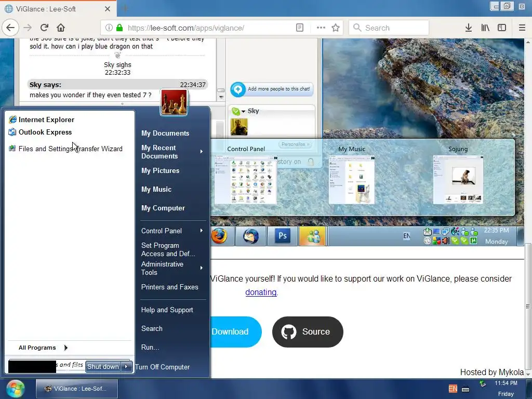Reload the page with the refresh icon
Image resolution: width=532 pixels, height=399 pixels.
[x=44, y=28]
